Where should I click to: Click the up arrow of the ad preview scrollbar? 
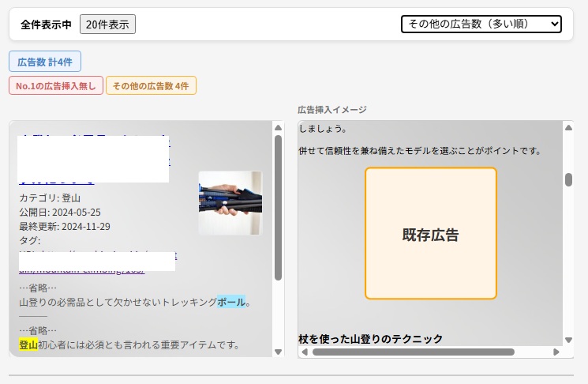568,128
